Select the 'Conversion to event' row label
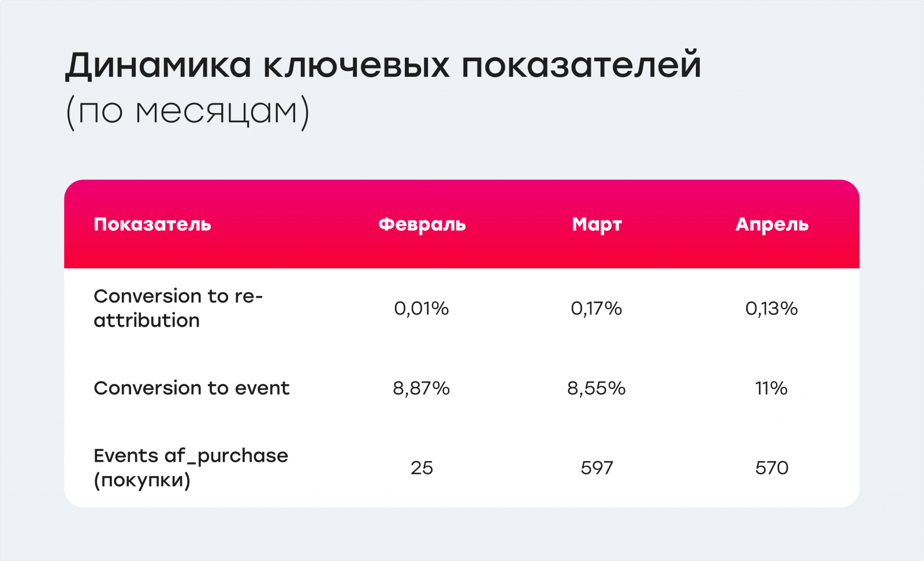This screenshot has height=561, width=924. (x=191, y=388)
